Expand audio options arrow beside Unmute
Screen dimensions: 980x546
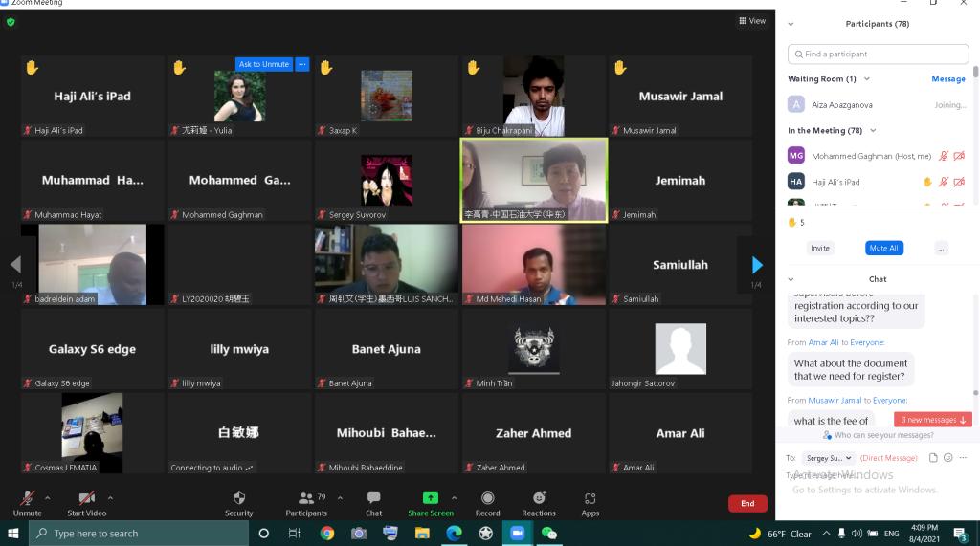click(48, 497)
